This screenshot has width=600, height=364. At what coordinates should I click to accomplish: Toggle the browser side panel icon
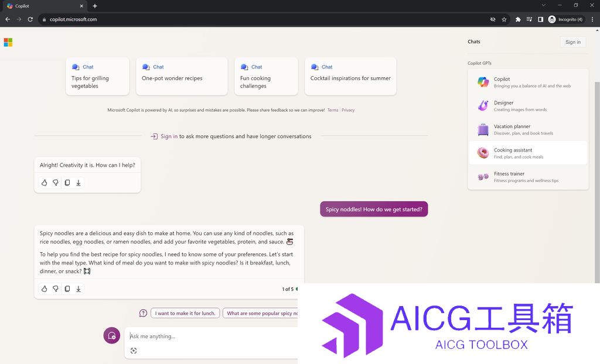point(541,19)
